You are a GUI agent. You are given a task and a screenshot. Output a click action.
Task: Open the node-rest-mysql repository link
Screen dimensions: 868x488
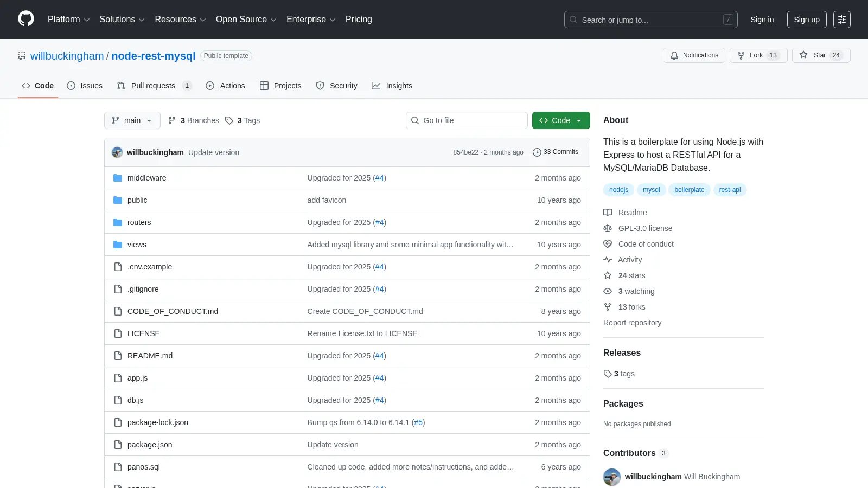[x=154, y=56]
